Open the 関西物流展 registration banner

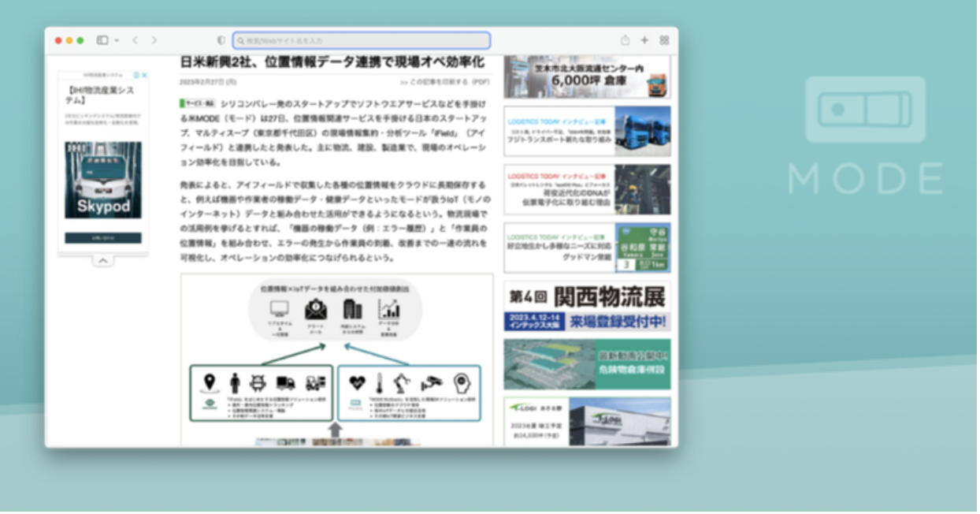point(588,306)
